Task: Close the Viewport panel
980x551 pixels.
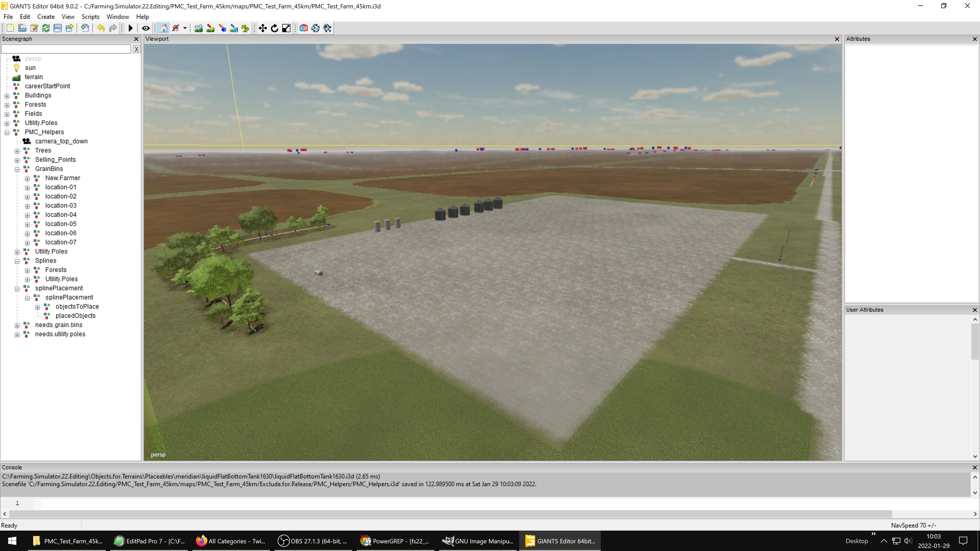Action: 837,39
